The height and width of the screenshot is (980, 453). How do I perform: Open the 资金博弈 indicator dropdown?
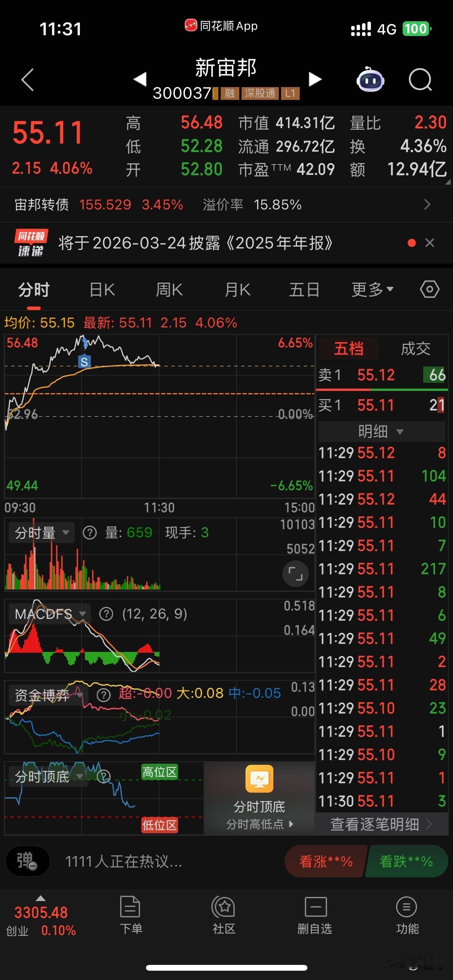pyautogui.click(x=48, y=695)
